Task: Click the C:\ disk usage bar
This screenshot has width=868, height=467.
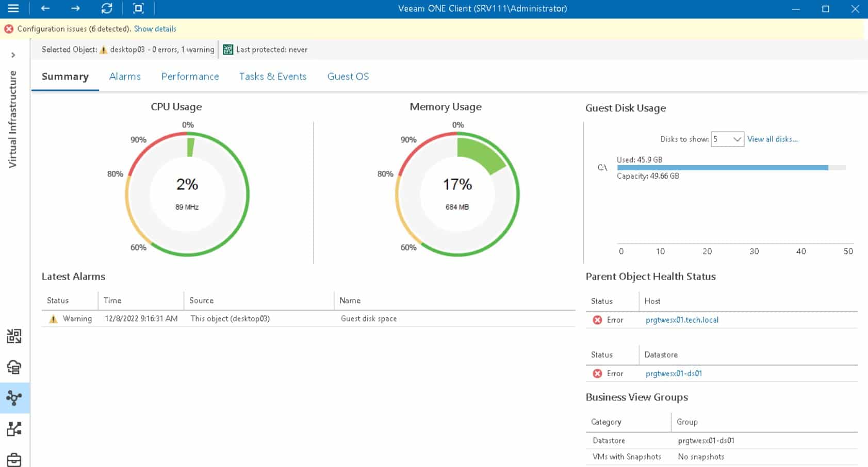Action: click(731, 168)
